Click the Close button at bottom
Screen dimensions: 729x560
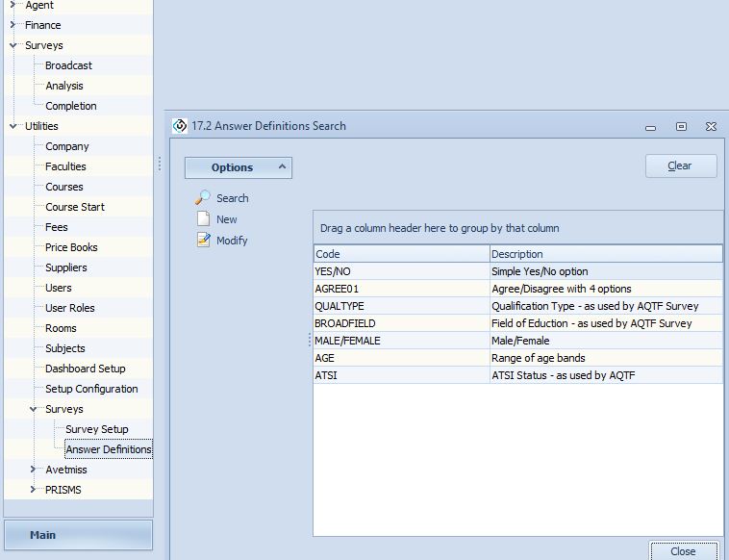tap(683, 551)
